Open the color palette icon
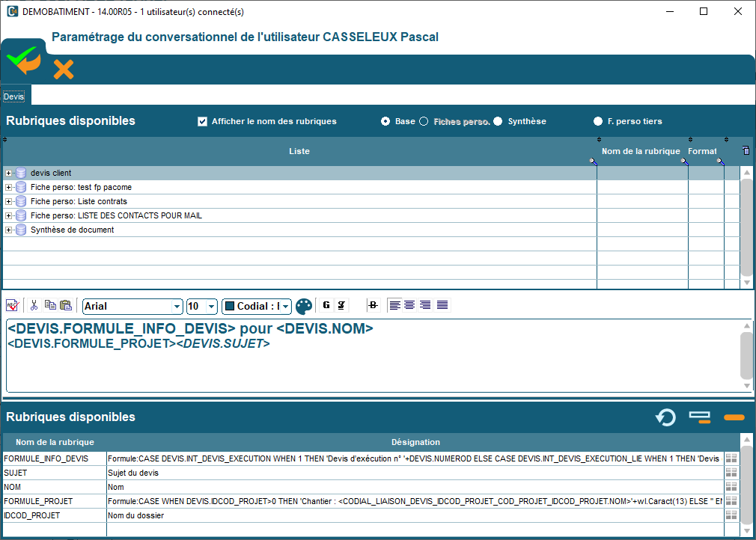 304,306
